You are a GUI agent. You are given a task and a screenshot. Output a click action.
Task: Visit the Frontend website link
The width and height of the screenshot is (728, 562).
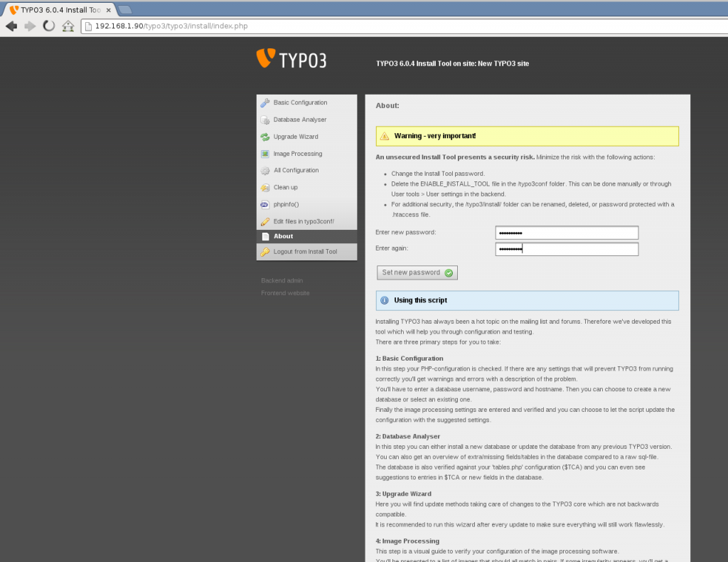click(x=285, y=292)
